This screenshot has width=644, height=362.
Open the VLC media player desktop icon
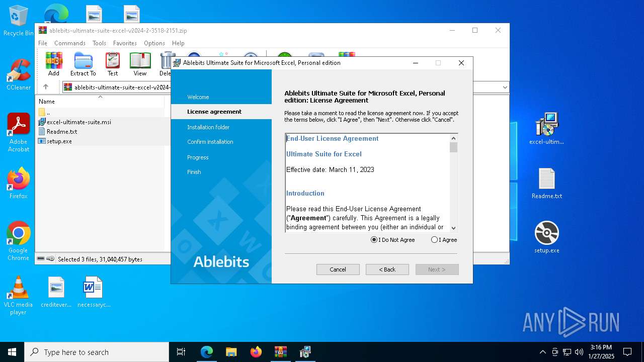[x=18, y=296]
